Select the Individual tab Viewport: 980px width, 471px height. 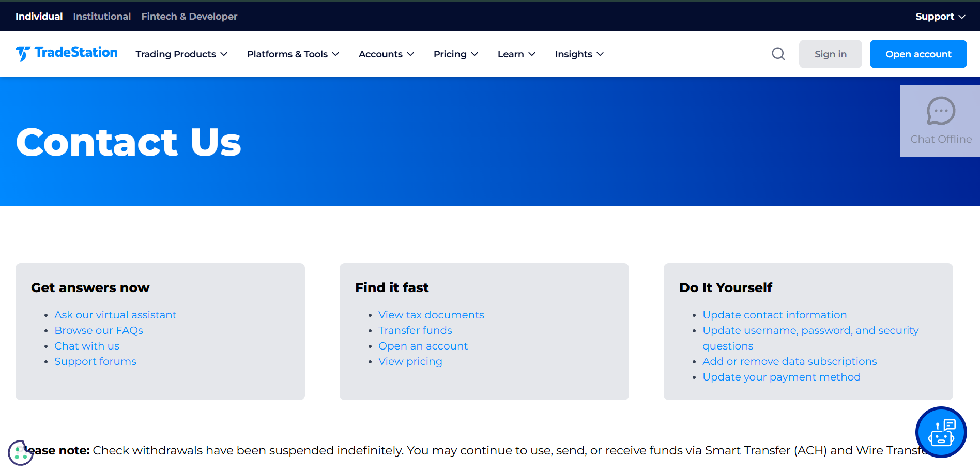39,17
